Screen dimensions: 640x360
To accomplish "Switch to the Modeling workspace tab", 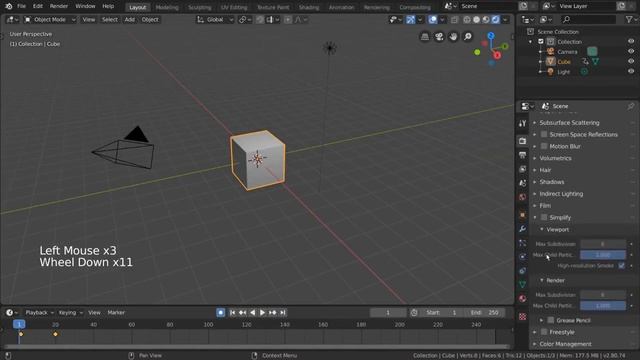I will 167,7.
